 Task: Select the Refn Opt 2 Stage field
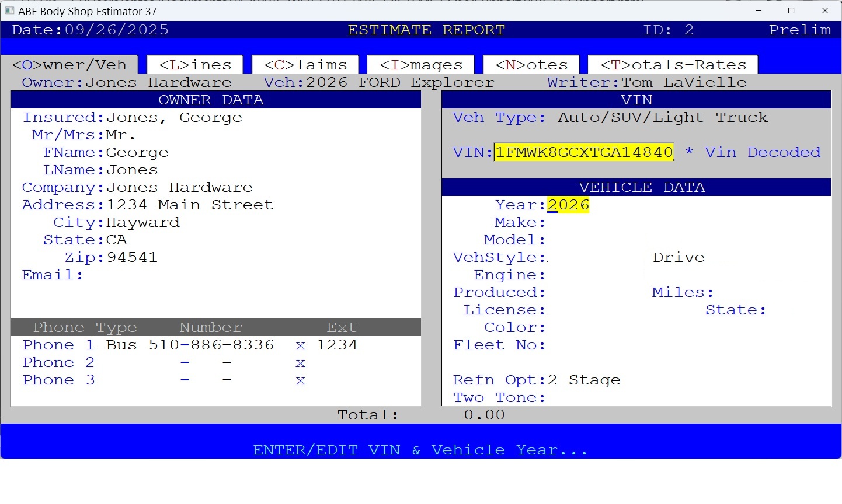coord(584,380)
